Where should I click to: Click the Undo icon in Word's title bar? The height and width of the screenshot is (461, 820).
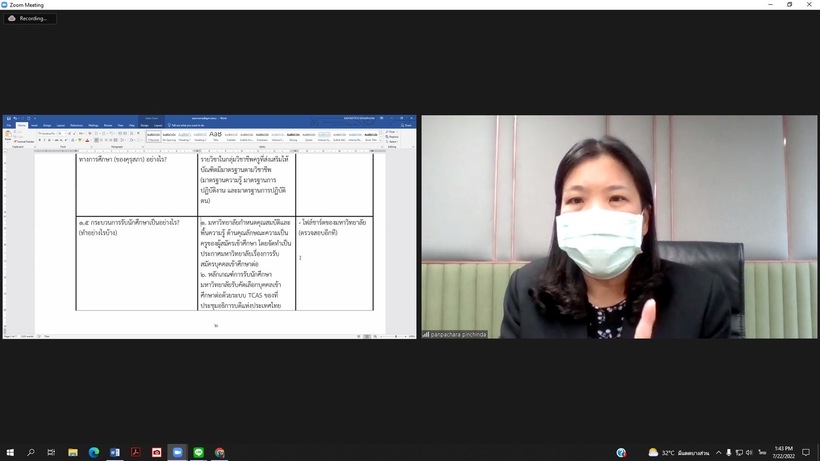pos(15,119)
